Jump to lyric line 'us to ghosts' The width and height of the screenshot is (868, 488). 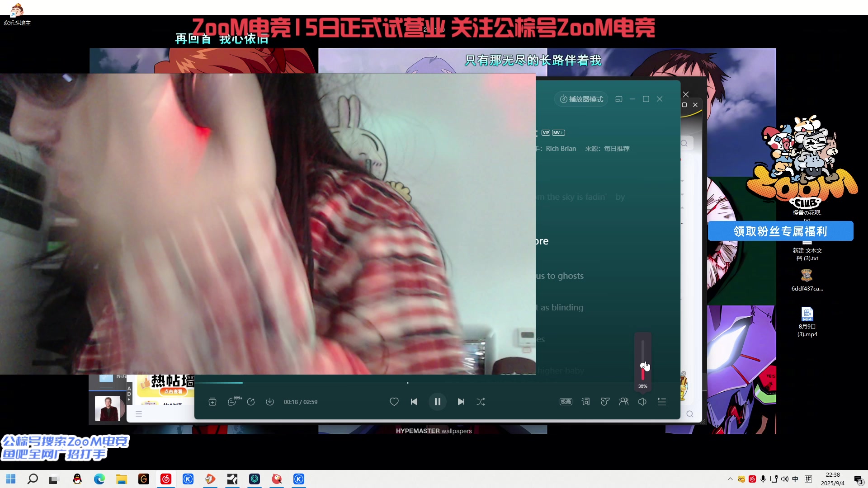(560, 276)
